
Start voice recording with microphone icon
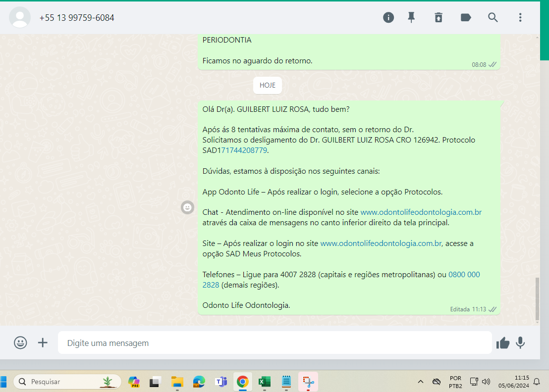click(520, 343)
